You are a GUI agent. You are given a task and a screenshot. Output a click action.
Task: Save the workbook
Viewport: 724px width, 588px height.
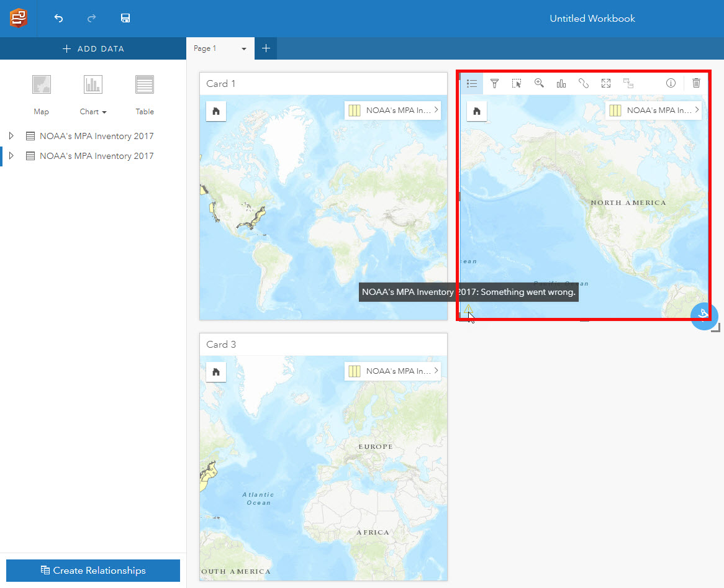click(x=125, y=18)
